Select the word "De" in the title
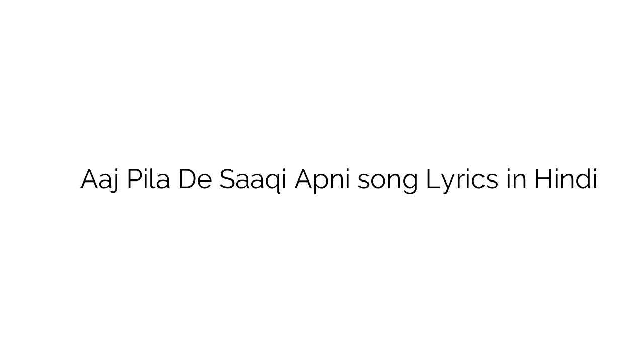The width and height of the screenshot is (644, 362). pyautogui.click(x=195, y=179)
